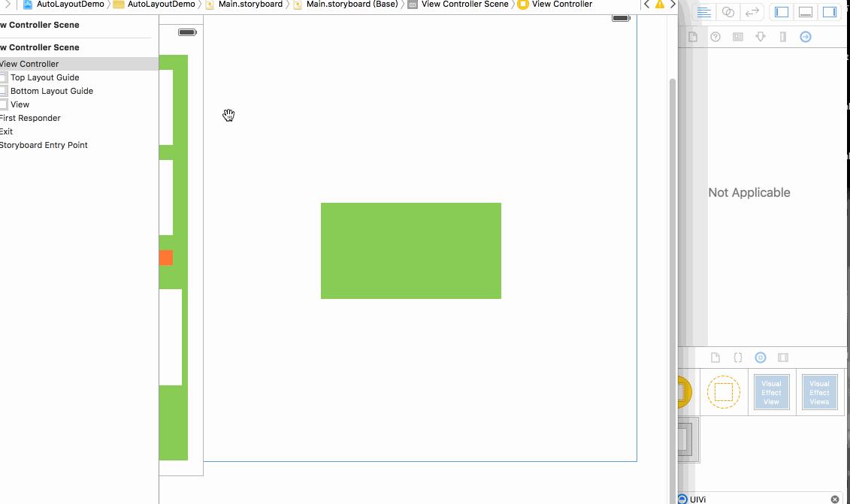Show the Media library
Screen dimensions: 850x504
[783, 358]
